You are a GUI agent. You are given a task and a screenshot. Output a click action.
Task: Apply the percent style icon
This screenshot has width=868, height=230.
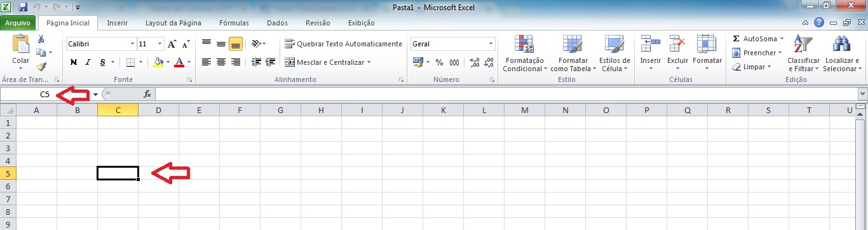(439, 62)
